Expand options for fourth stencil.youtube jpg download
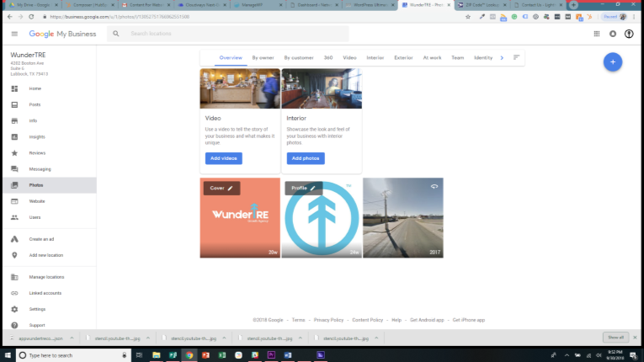Image resolution: width=644 pixels, height=362 pixels. pyautogui.click(x=376, y=338)
